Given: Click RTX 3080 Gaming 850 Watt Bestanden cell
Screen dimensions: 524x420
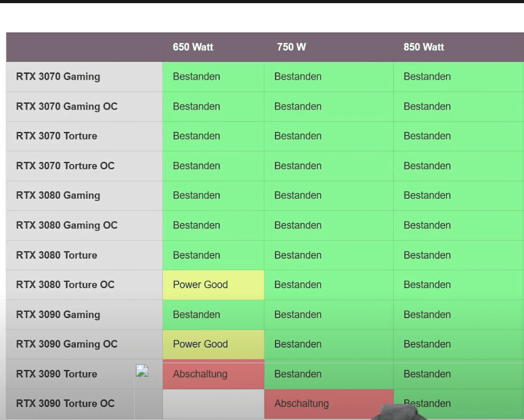Looking at the screenshot, I should click(x=459, y=196).
